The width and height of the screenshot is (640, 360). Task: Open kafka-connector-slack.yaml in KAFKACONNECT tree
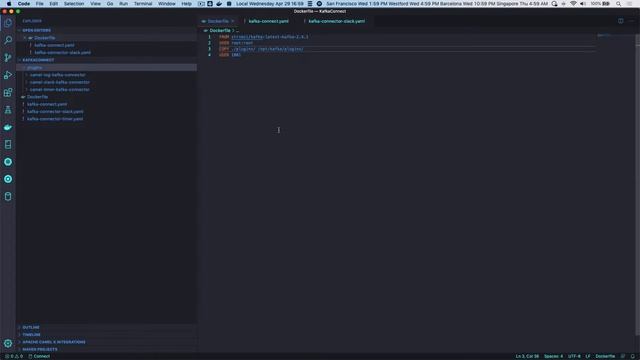click(x=106, y=111)
